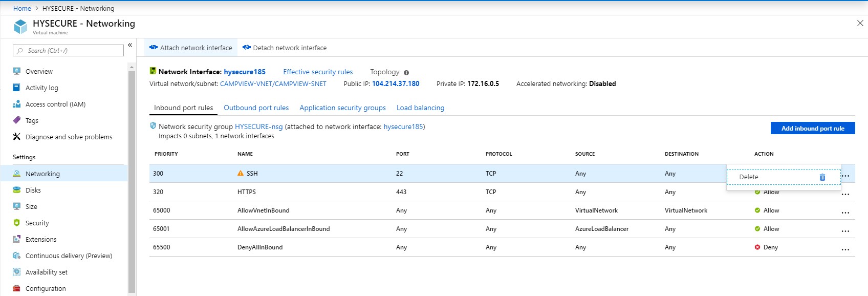The height and width of the screenshot is (296, 868).
Task: Open ellipsis menu for SSH rule
Action: 845,176
